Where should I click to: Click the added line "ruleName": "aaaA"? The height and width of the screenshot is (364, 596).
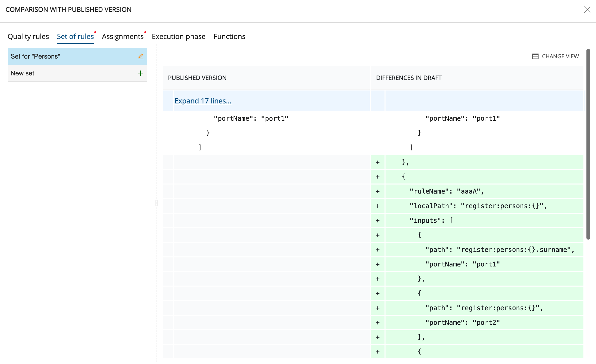point(484,191)
